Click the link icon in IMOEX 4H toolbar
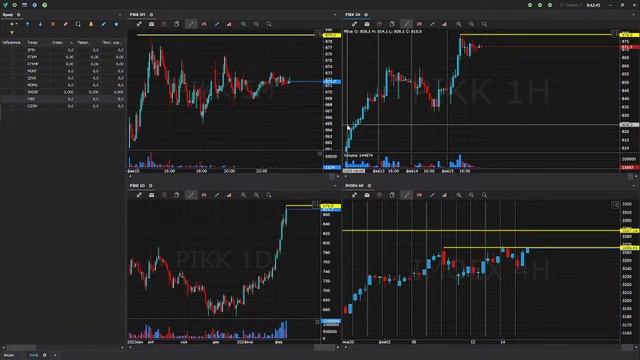The image size is (640, 360). pos(354,195)
